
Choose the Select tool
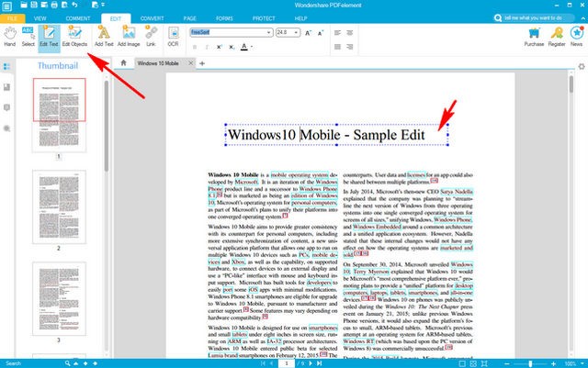pos(28,37)
